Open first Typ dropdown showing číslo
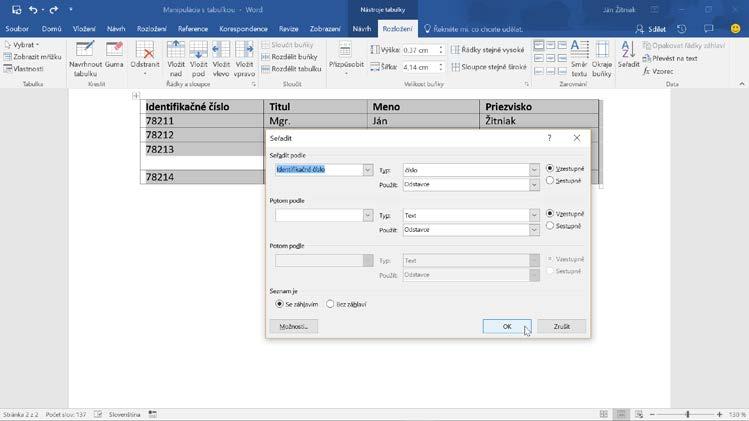The width and height of the screenshot is (749, 421). pos(534,170)
